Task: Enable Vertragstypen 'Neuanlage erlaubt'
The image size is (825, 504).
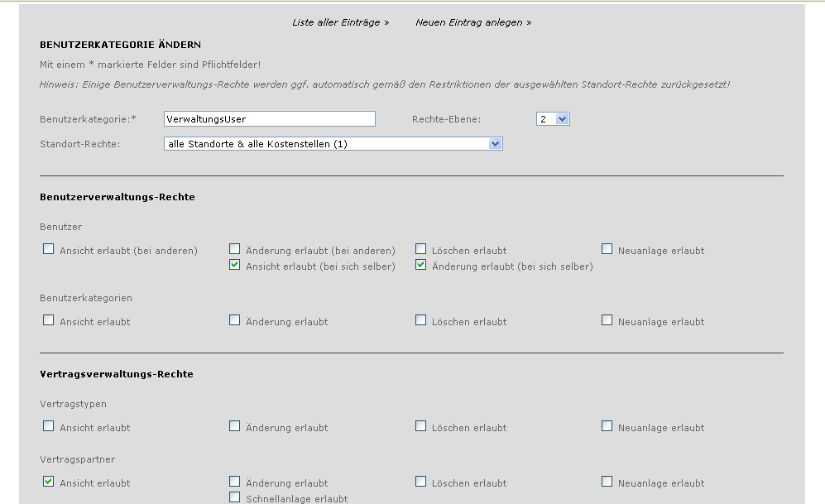Action: (x=607, y=426)
